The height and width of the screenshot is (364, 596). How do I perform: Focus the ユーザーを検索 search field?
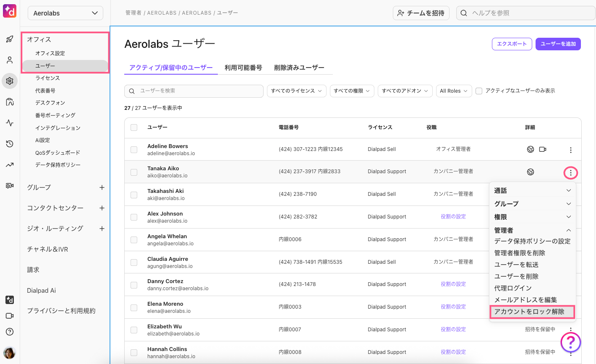click(x=194, y=91)
